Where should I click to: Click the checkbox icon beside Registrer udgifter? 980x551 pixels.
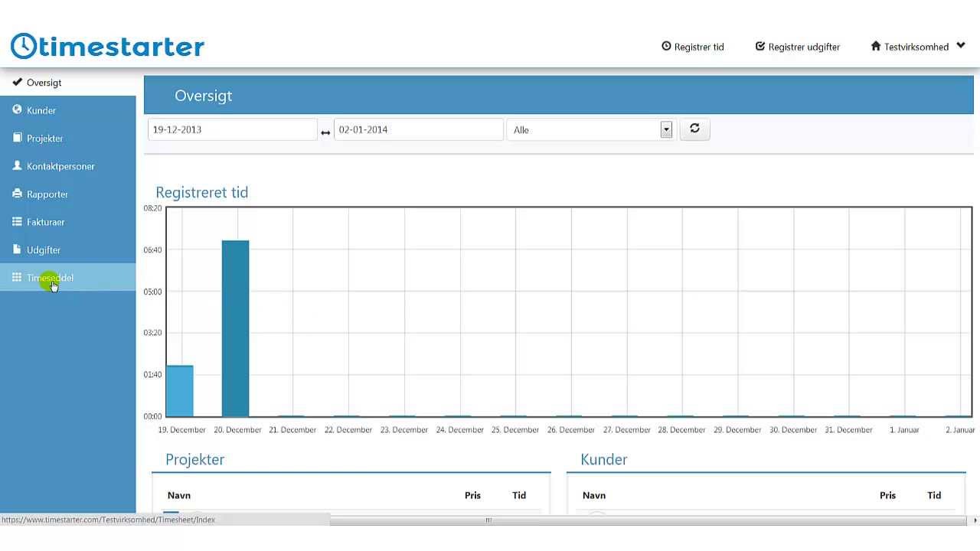tap(760, 46)
